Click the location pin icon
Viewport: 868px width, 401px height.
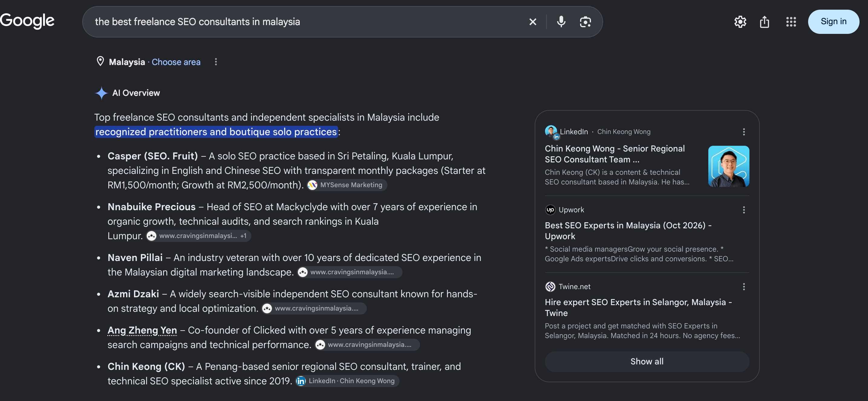pyautogui.click(x=100, y=61)
